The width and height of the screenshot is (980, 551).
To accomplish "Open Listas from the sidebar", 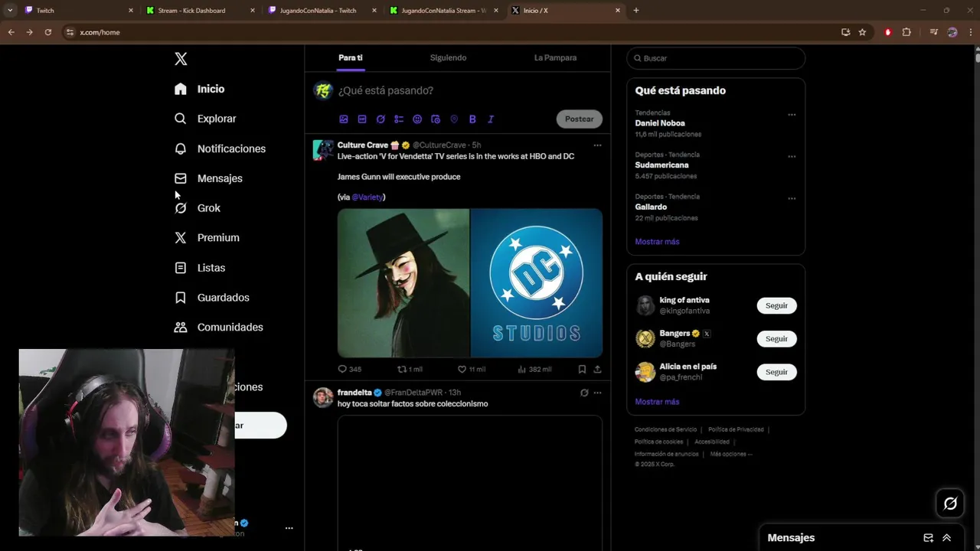I will tap(199, 268).
